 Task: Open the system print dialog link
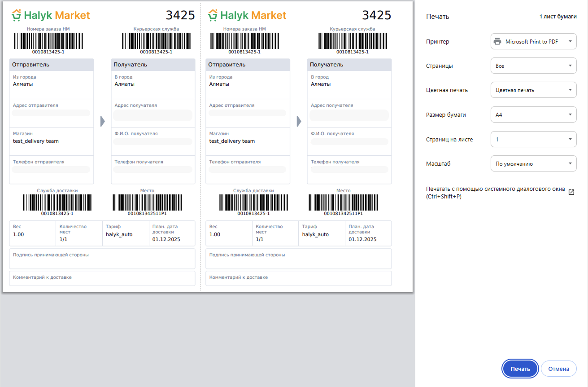[495, 193]
